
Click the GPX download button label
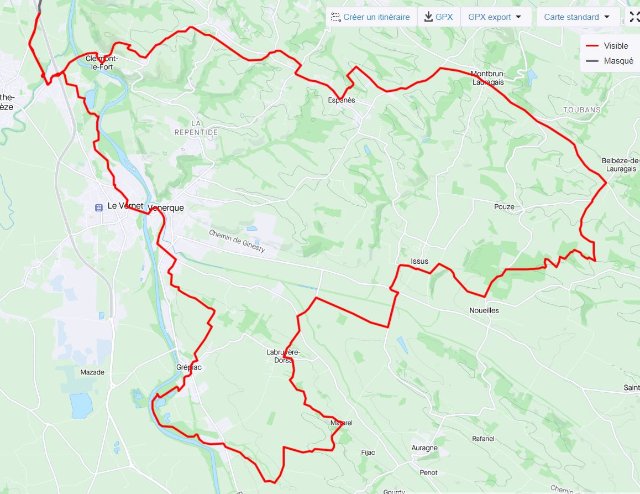(444, 17)
